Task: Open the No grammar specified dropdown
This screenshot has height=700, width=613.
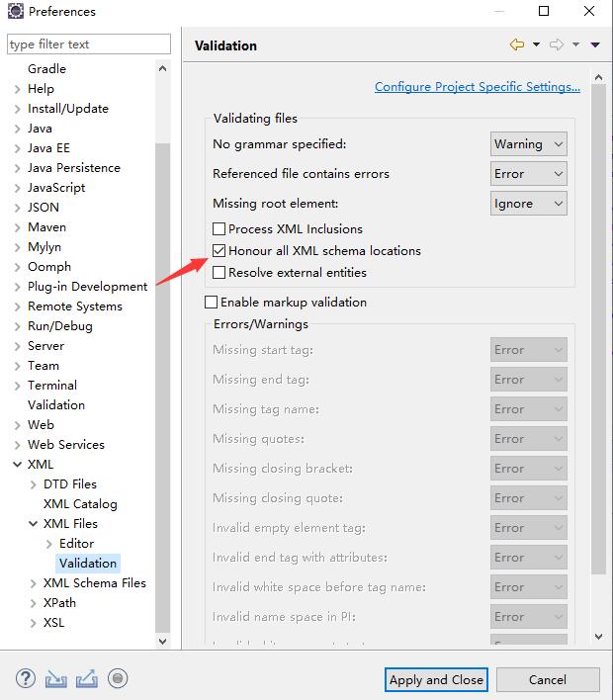Action: (x=529, y=144)
